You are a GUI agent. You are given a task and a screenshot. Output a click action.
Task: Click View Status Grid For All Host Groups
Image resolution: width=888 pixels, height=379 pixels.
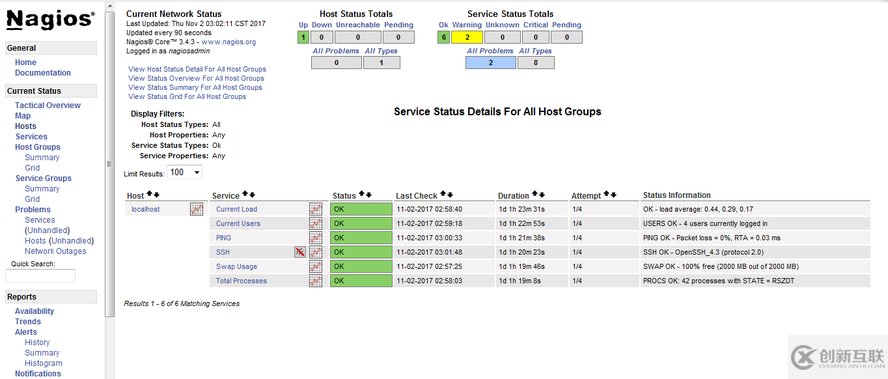coord(187,96)
